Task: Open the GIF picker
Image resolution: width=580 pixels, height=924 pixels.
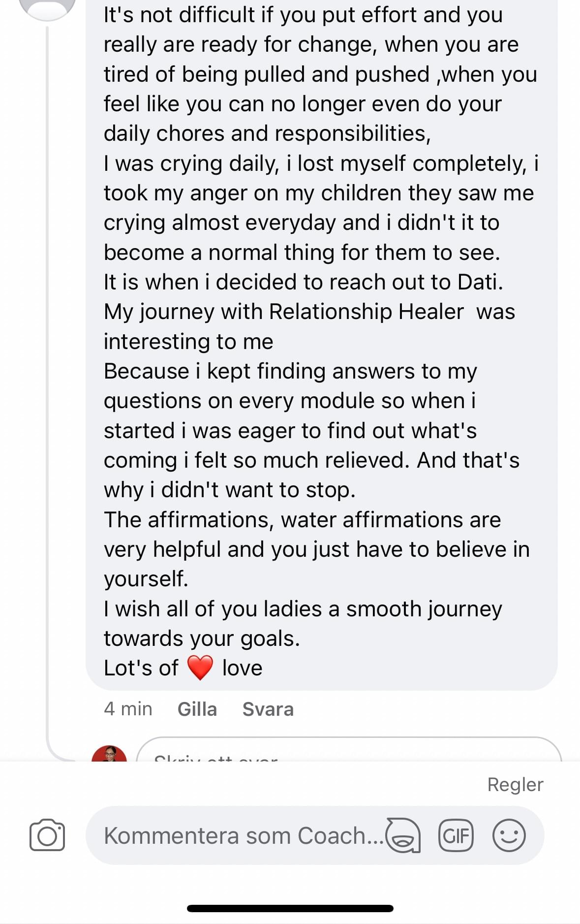Action: tap(456, 835)
